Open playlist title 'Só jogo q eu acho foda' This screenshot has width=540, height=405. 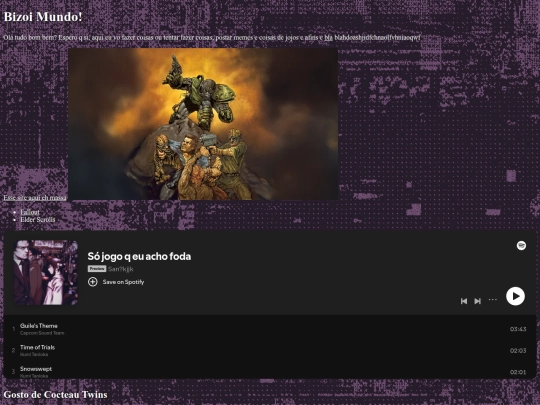click(139, 256)
